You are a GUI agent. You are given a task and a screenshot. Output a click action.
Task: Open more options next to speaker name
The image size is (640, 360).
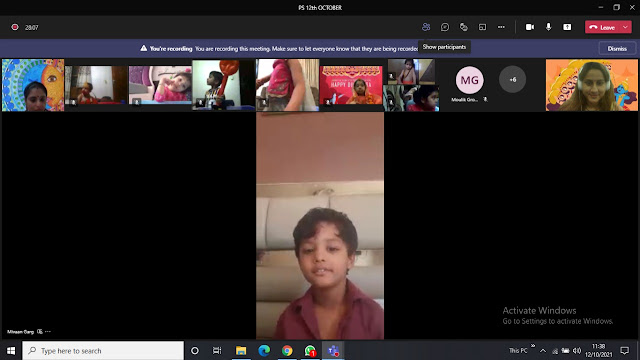[x=48, y=331]
